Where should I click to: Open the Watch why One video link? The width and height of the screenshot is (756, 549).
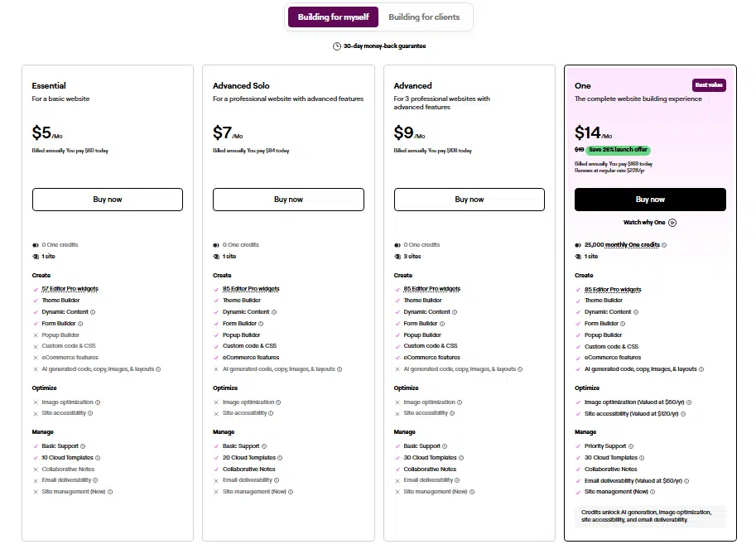(645, 222)
